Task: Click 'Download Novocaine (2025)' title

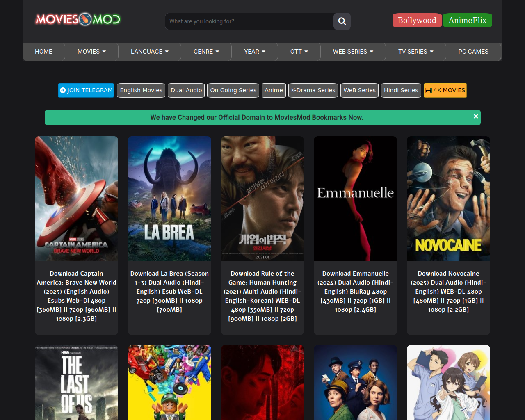Action: (448, 292)
